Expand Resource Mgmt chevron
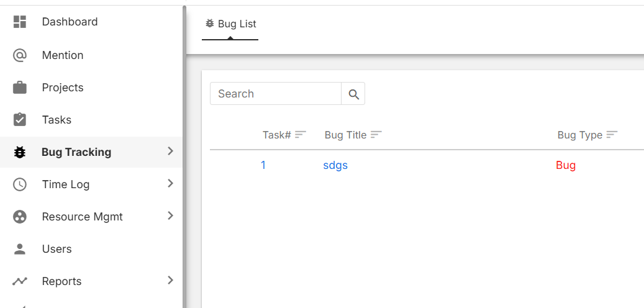The height and width of the screenshot is (308, 644). 171,216
